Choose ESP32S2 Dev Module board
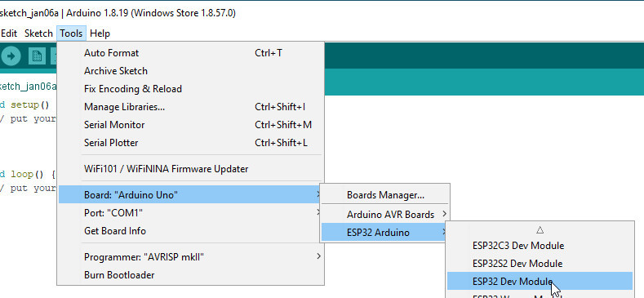 click(540, 263)
